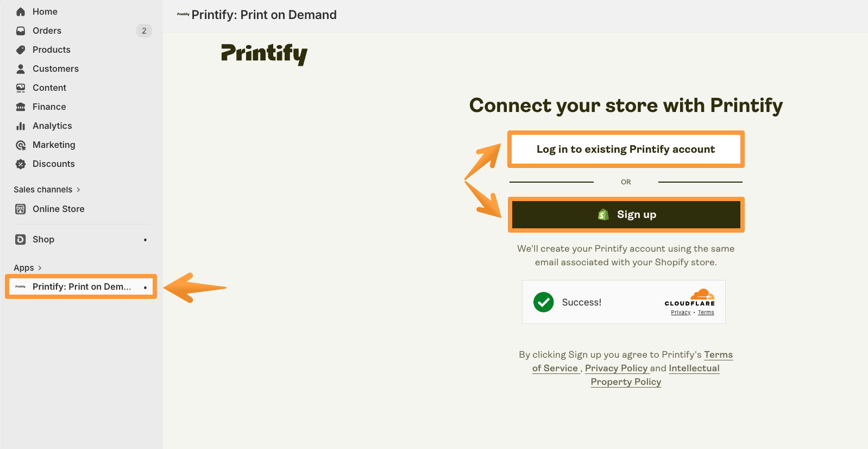Expand the Apps section
Image resolution: width=868 pixels, height=449 pixels.
pyautogui.click(x=28, y=267)
